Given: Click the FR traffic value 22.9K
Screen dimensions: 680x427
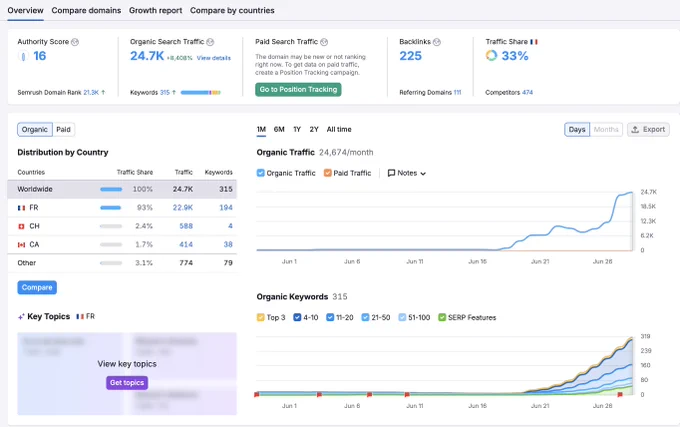Looking at the screenshot, I should 183,208.
